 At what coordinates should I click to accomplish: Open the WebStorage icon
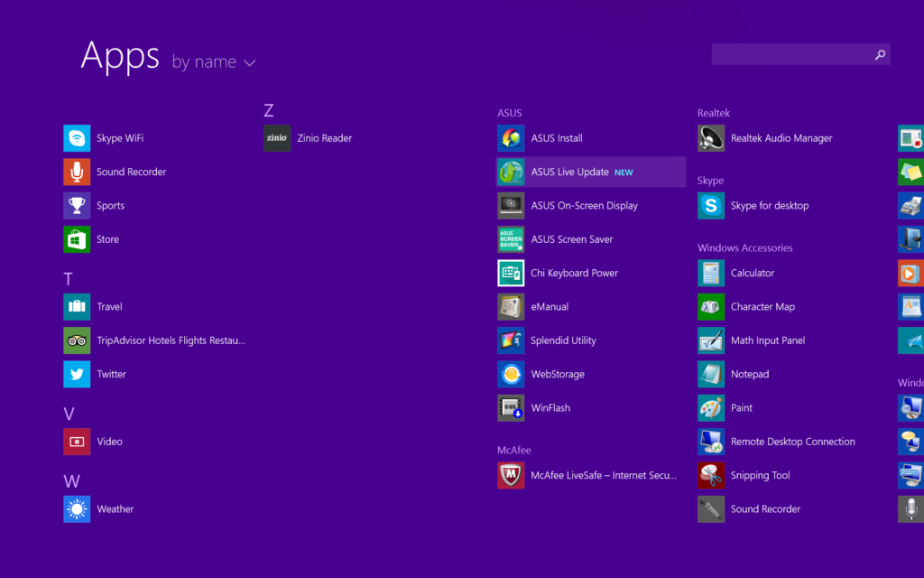pyautogui.click(x=511, y=374)
